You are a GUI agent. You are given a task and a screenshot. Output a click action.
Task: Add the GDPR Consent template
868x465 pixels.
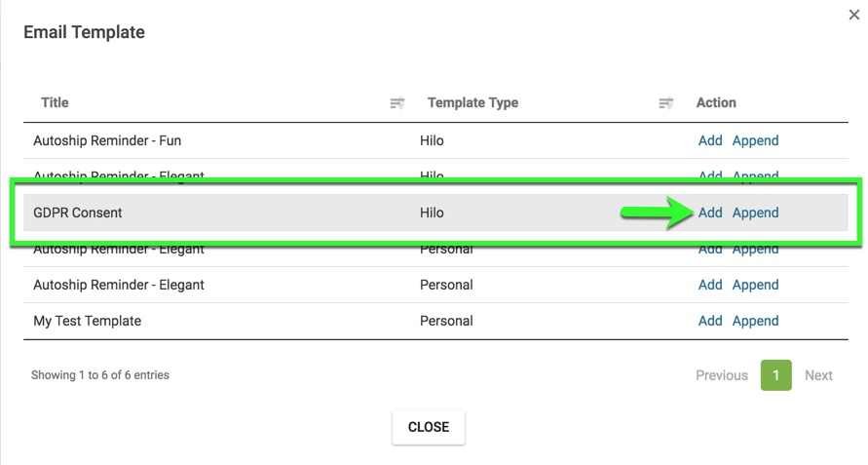click(x=710, y=213)
